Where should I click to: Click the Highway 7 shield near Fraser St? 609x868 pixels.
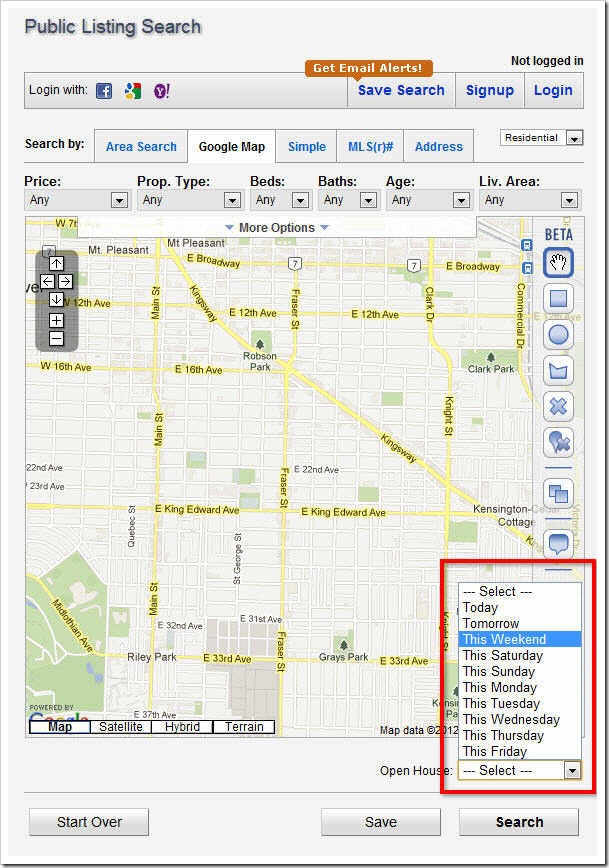coord(295,264)
